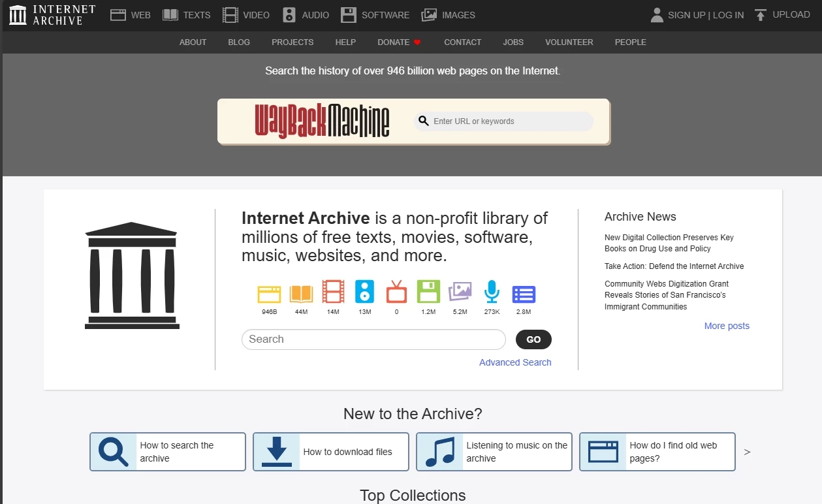Image resolution: width=822 pixels, height=504 pixels.
Task: Open the About menu item
Action: tap(193, 42)
